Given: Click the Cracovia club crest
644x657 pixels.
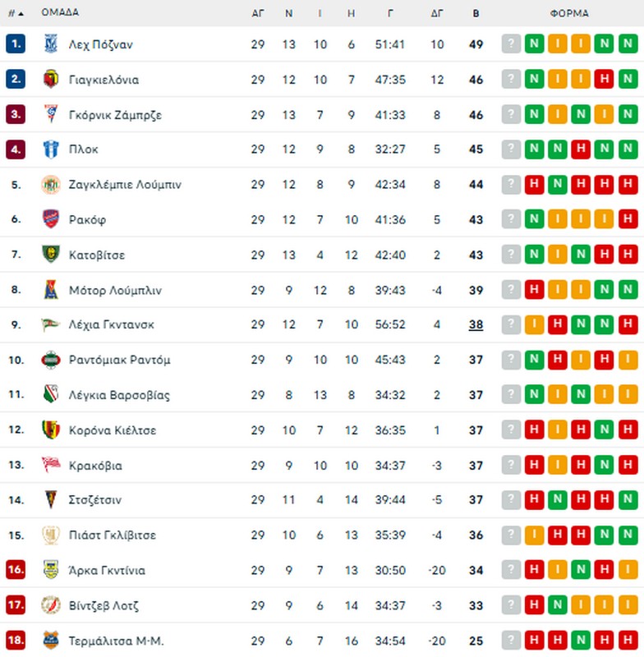Looking at the screenshot, I should 51,465.
